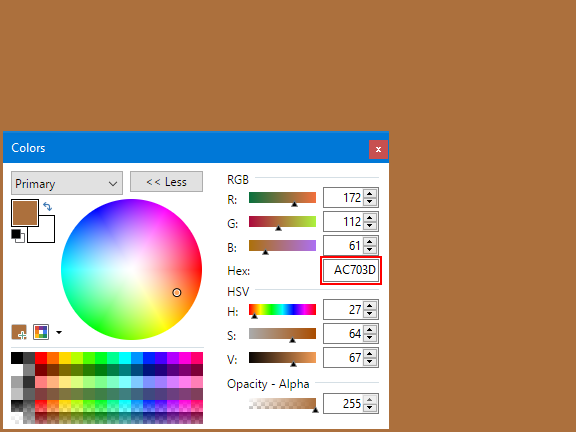Swap primary and secondary colors arrow
The height and width of the screenshot is (432, 576).
tap(47, 206)
